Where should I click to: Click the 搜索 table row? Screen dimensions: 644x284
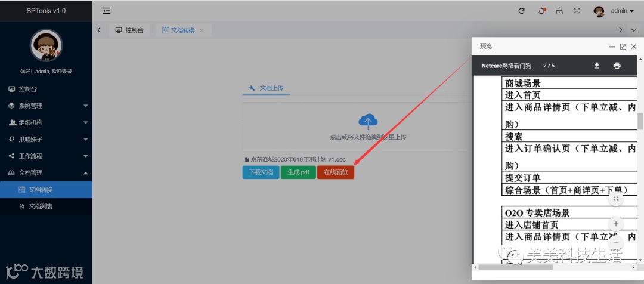tap(569, 136)
